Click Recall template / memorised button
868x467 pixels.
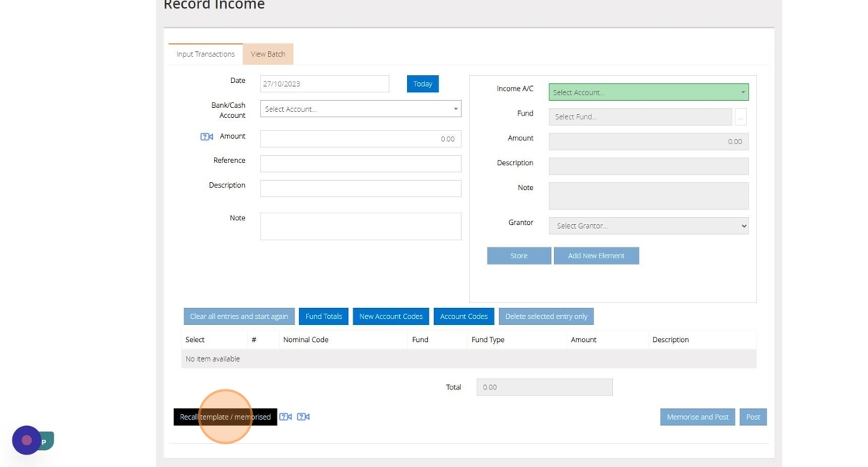[226, 417]
